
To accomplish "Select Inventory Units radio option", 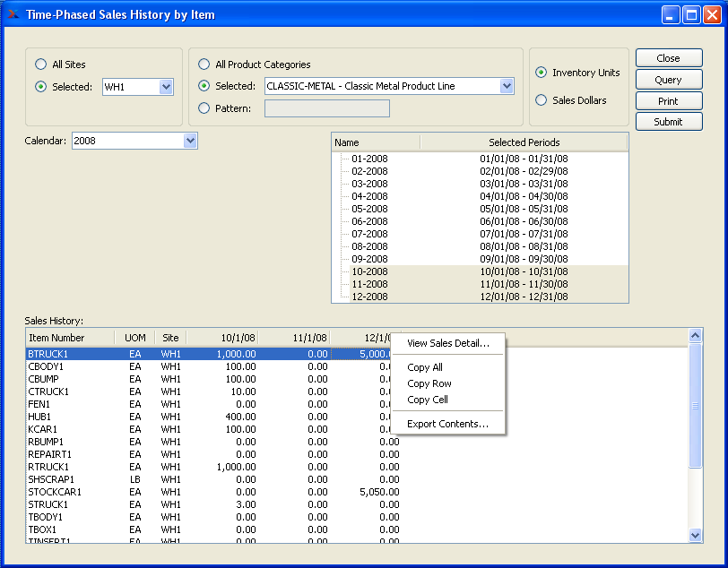I will pos(542,73).
